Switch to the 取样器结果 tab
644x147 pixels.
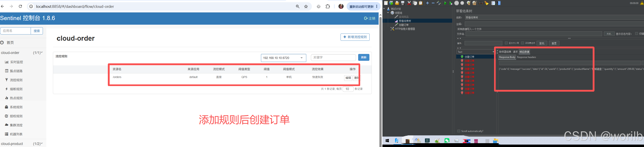click(x=505, y=52)
